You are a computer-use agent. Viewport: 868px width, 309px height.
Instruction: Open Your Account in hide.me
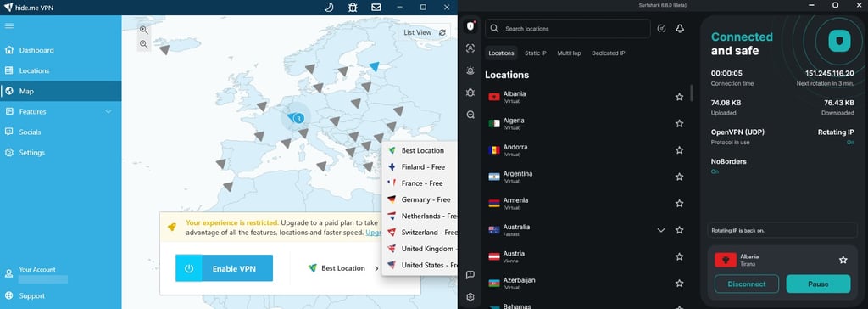[x=37, y=270]
